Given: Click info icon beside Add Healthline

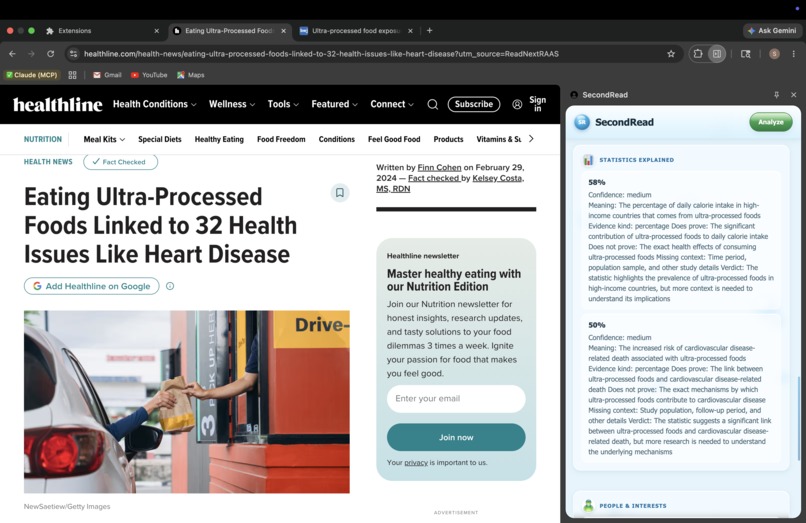Looking at the screenshot, I should point(170,286).
